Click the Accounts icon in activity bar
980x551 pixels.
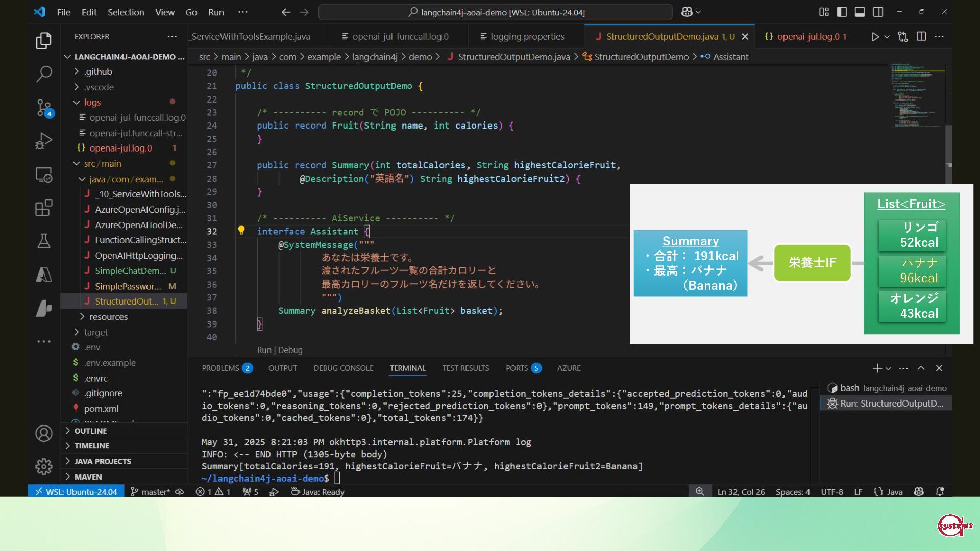coord(44,433)
